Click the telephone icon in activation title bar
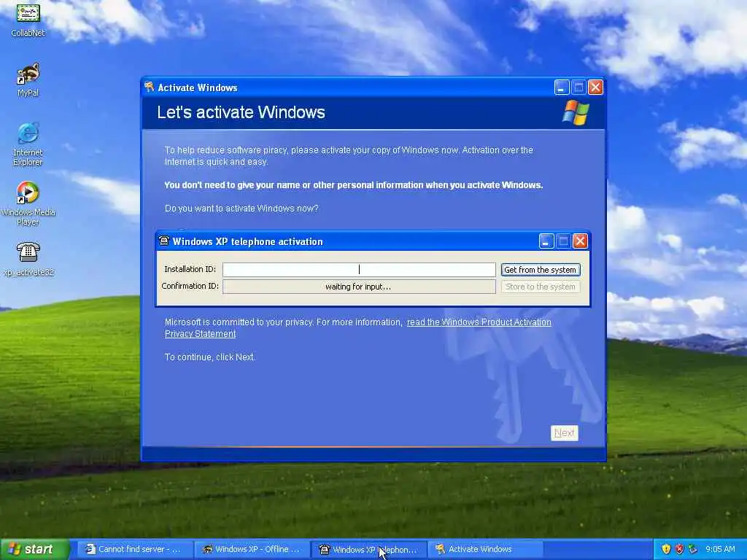 [x=164, y=241]
